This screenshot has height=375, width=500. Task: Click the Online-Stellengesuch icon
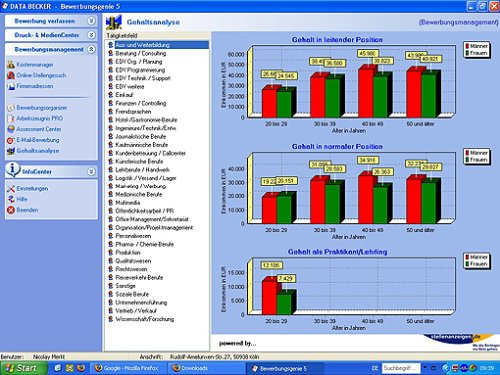click(11, 75)
